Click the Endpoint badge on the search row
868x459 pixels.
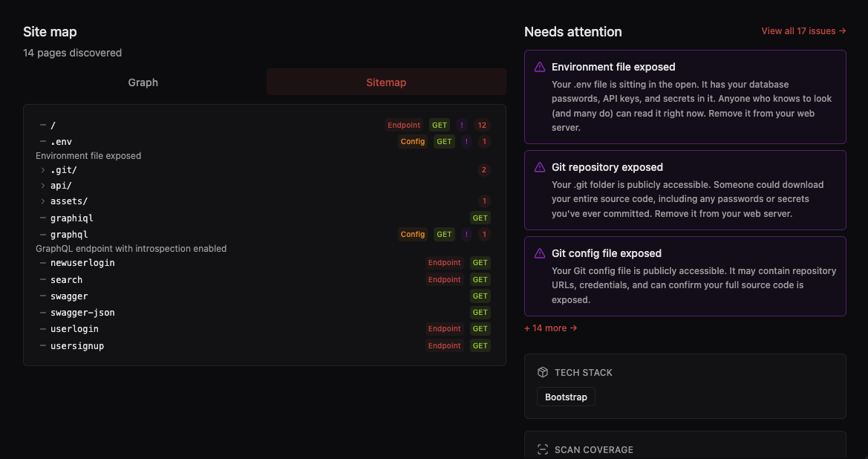click(444, 279)
